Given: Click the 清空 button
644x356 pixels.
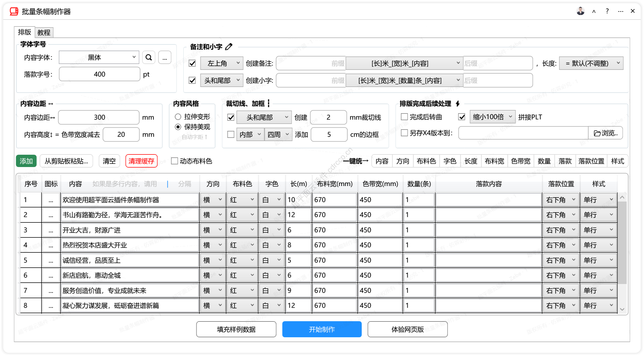Looking at the screenshot, I should [109, 161].
